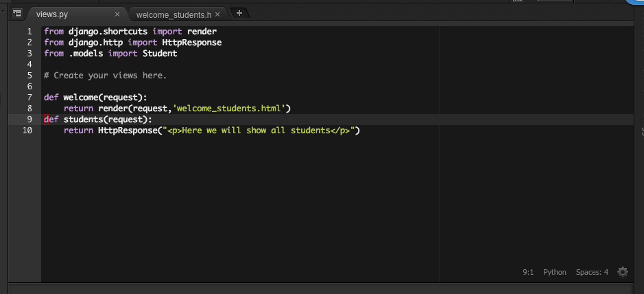
Task: Click the small arrow left of tab bar
Action: point(3,12)
